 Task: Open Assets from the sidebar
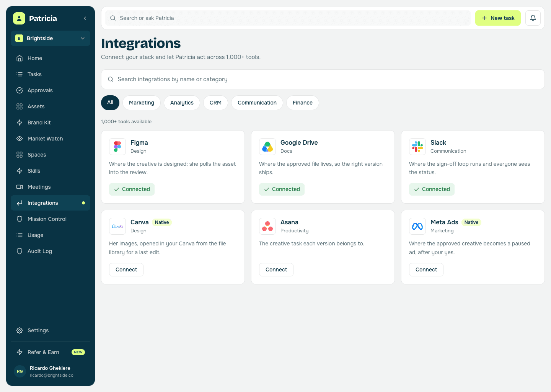pyautogui.click(x=51, y=106)
